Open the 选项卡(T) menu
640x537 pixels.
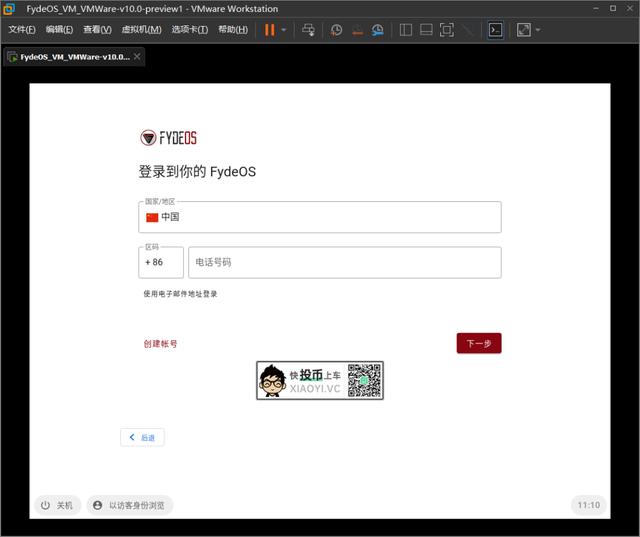point(189,29)
